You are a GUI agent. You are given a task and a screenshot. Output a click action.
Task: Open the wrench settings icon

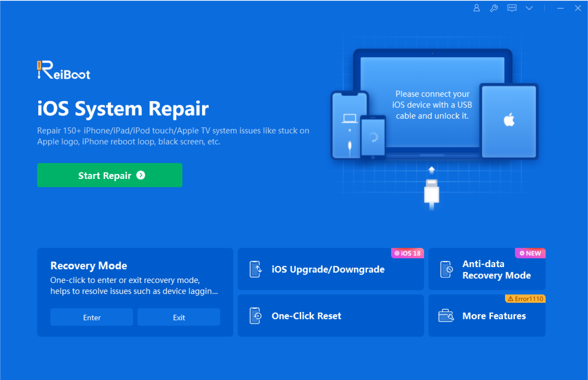[494, 8]
